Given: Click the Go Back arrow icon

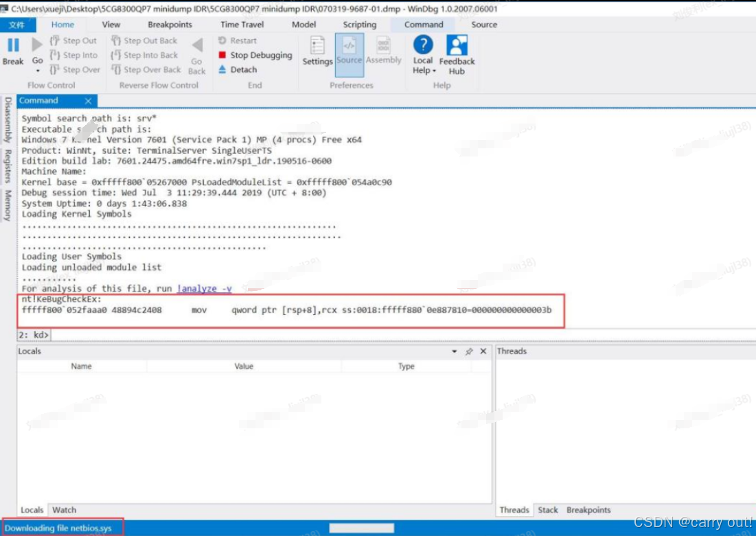Looking at the screenshot, I should pyautogui.click(x=197, y=45).
